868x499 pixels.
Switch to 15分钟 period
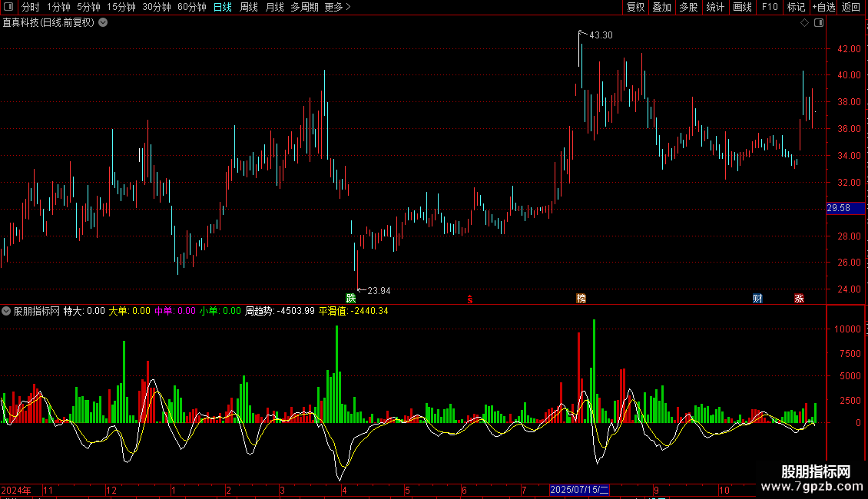pyautogui.click(x=121, y=7)
